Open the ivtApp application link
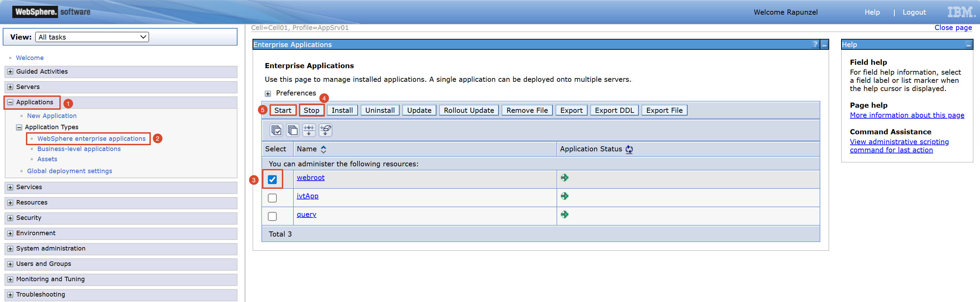 pyautogui.click(x=307, y=196)
